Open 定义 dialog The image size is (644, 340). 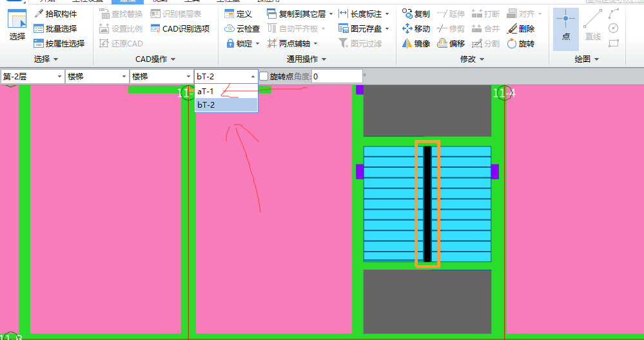coord(239,14)
